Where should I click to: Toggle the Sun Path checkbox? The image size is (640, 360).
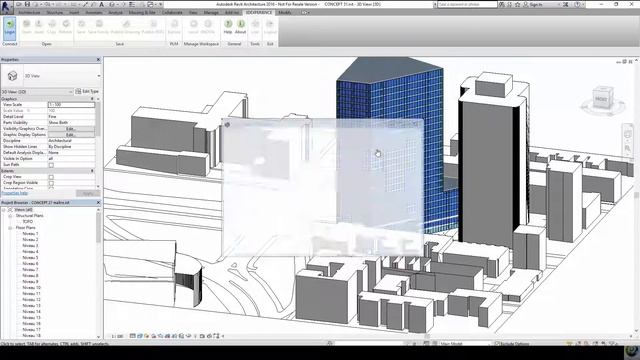(x=51, y=165)
